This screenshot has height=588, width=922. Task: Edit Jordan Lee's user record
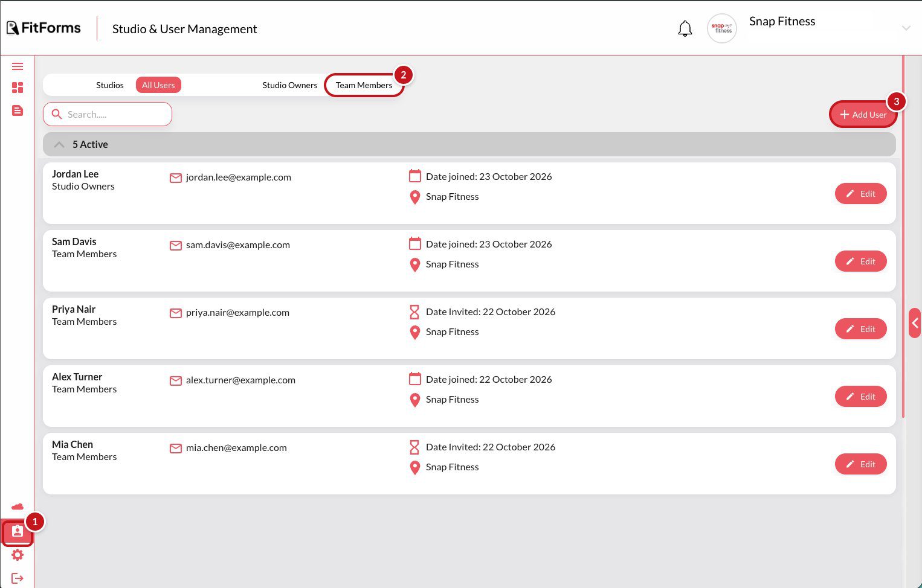click(861, 194)
